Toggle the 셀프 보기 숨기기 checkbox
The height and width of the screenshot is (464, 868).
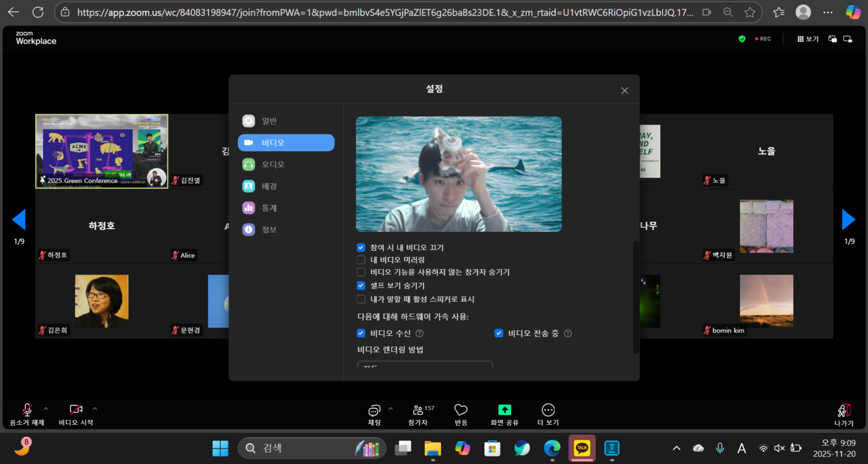point(361,286)
